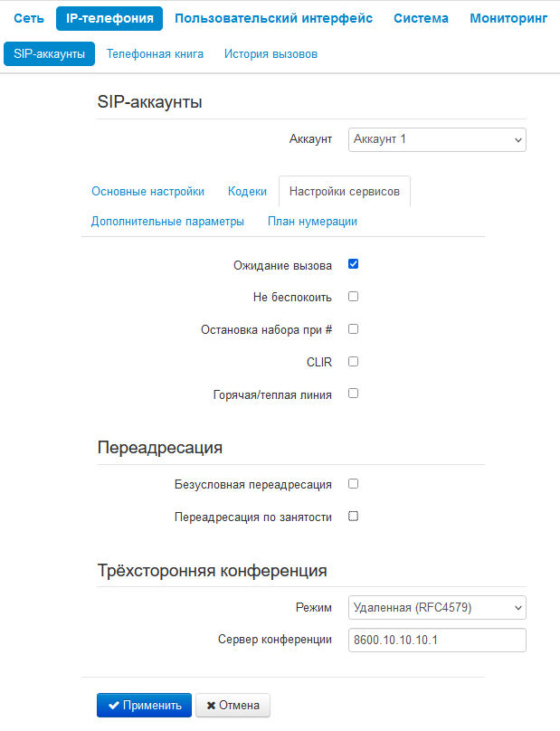The height and width of the screenshot is (731, 560).
Task: Open the Система menu section
Action: (422, 18)
